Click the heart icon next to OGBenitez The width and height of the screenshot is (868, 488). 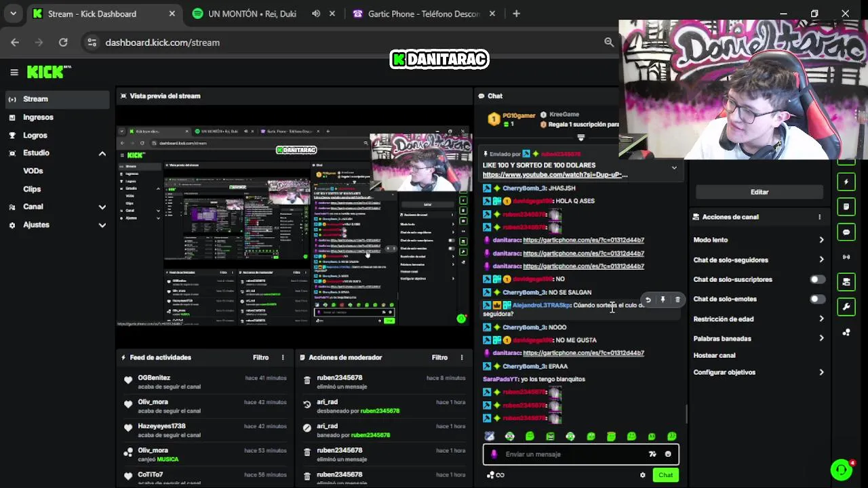tap(128, 381)
